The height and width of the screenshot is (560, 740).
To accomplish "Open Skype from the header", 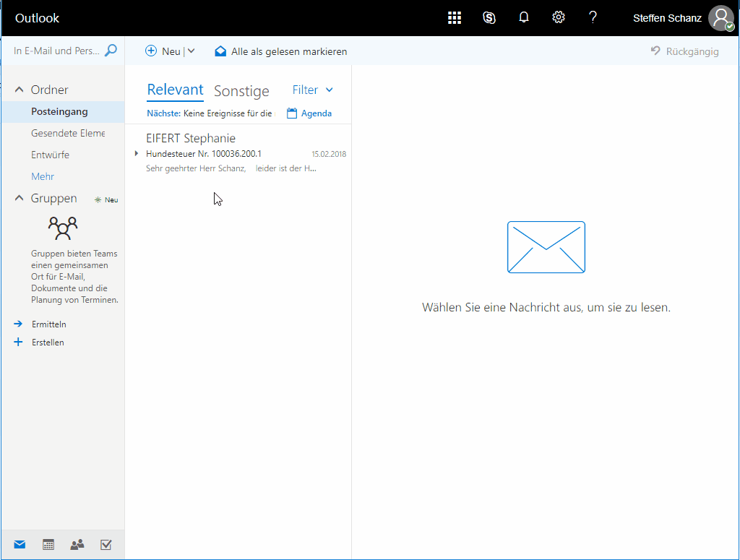I will click(489, 18).
